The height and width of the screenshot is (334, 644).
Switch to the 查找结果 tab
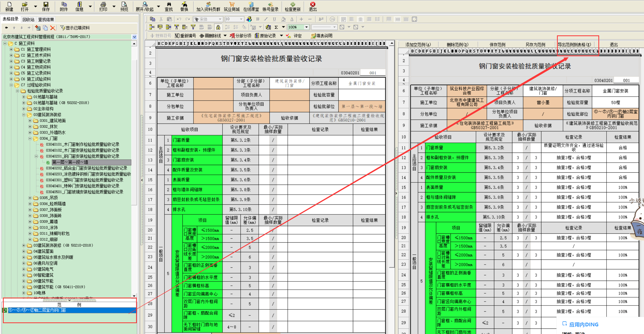pyautogui.click(x=46, y=20)
